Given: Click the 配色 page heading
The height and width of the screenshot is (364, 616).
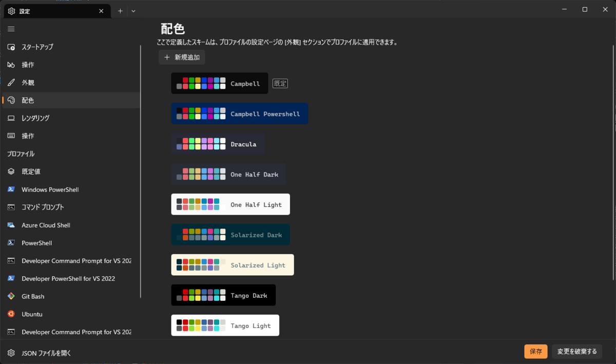Looking at the screenshot, I should [x=173, y=29].
